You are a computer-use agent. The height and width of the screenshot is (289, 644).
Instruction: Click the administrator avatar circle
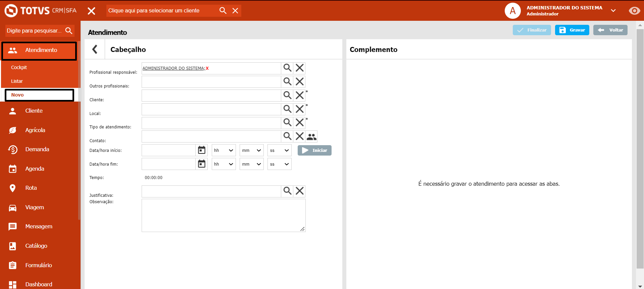[x=512, y=11]
